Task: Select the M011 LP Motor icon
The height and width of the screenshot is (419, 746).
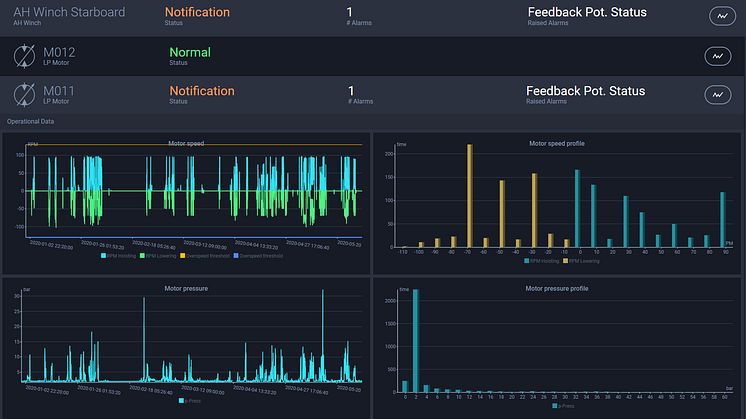Action: [x=24, y=95]
